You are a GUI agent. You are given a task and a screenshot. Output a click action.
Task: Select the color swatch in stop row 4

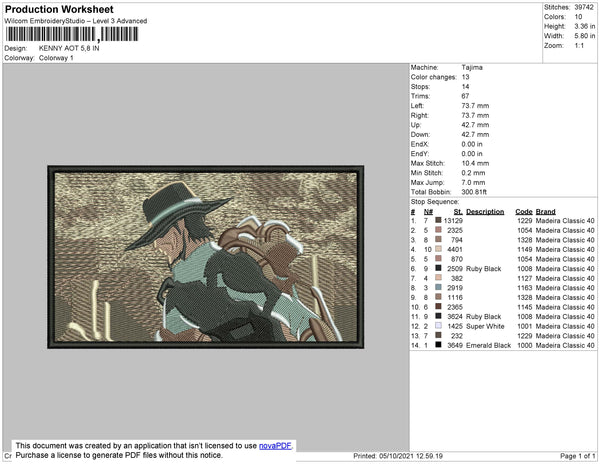point(438,249)
